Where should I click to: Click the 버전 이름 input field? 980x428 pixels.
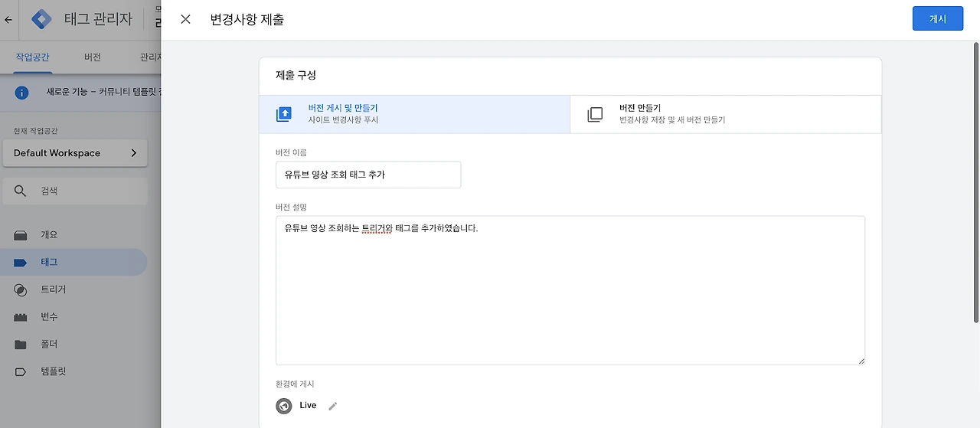(368, 175)
